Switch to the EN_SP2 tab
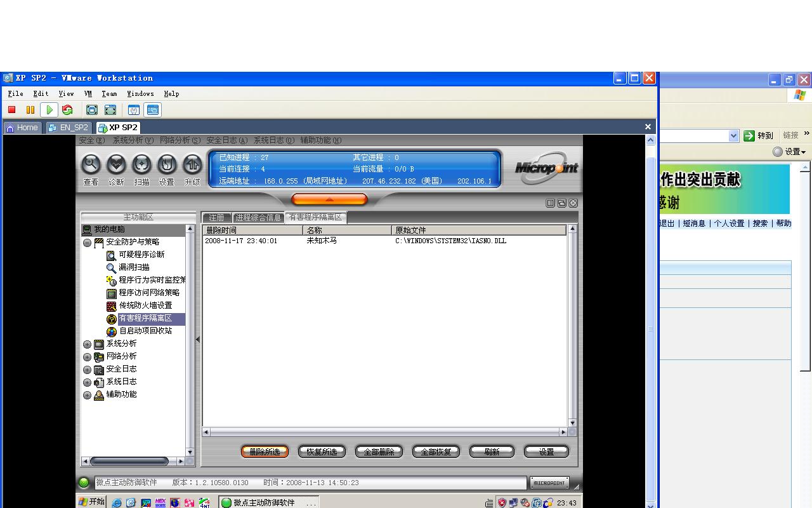Viewport: 812px width, 508px height. coord(69,127)
